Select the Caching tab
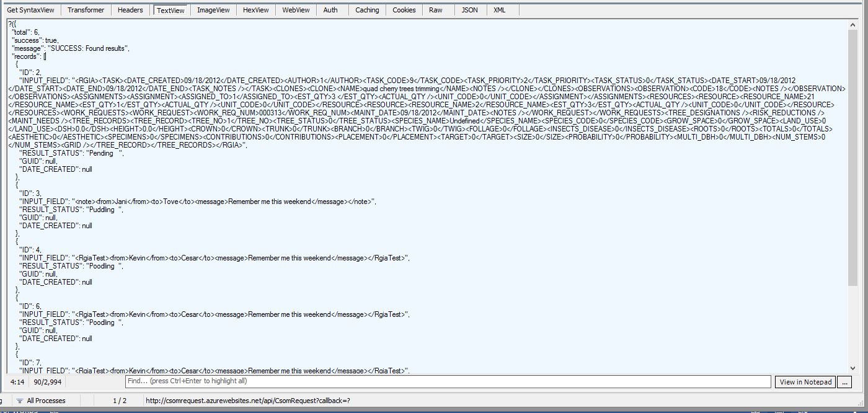 coord(367,10)
